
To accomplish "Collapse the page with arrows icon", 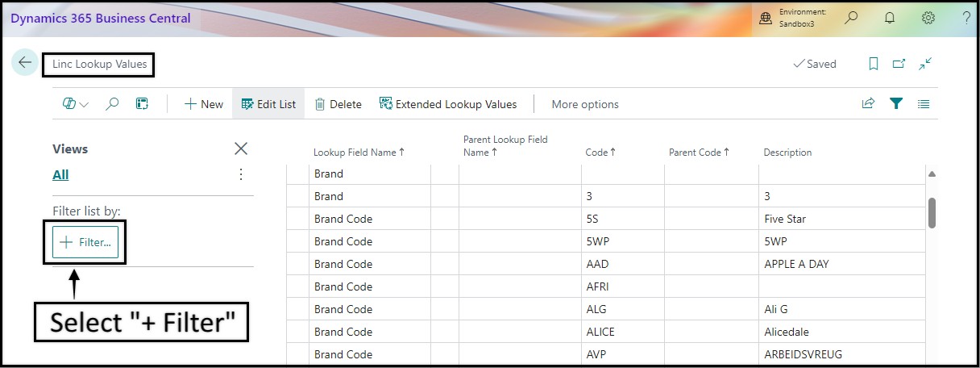I will [925, 63].
